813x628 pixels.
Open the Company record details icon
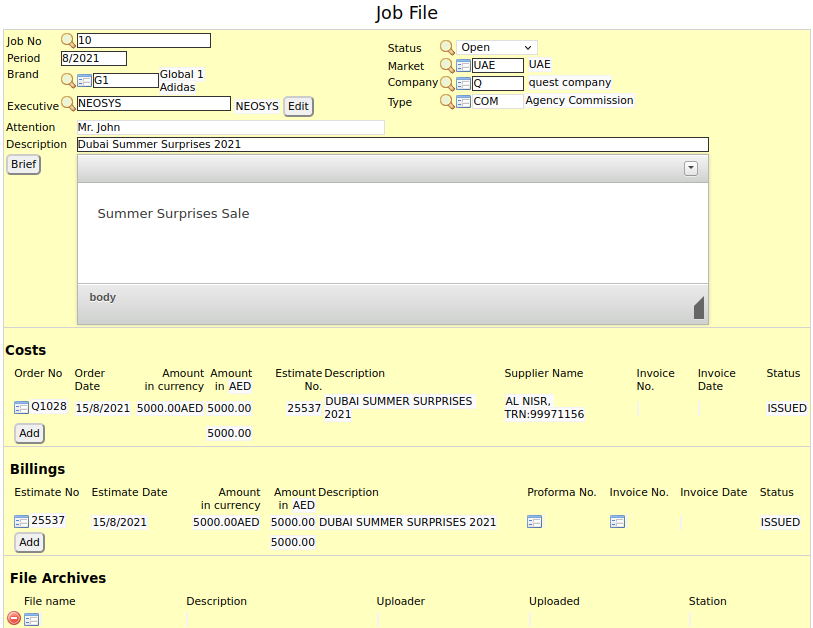pos(464,83)
